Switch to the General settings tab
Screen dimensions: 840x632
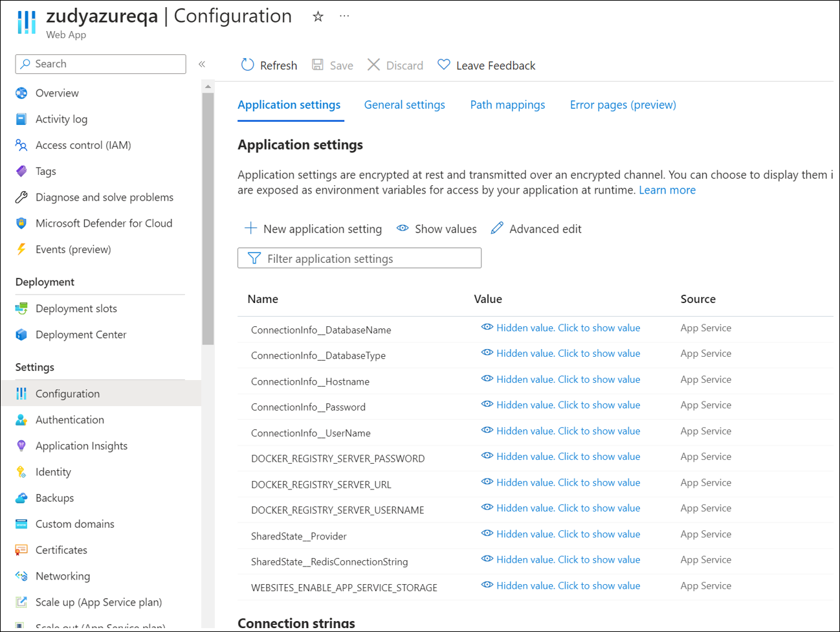(x=404, y=105)
